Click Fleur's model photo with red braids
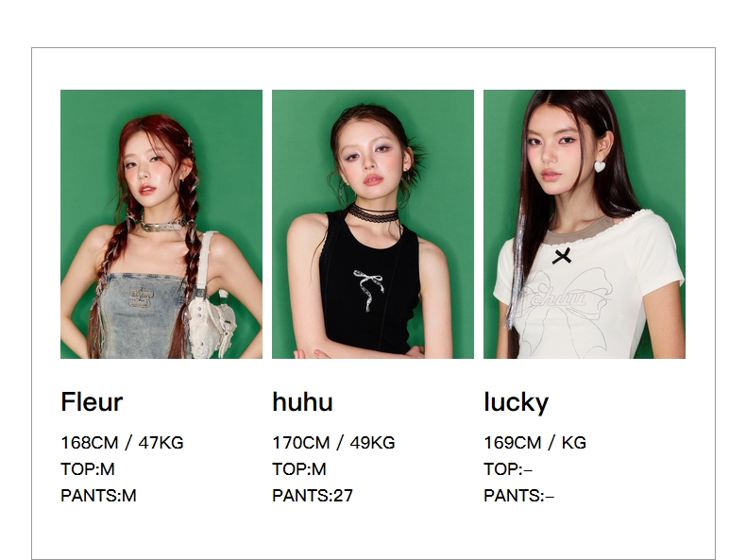Screen dimensions: 746x560 pyautogui.click(x=161, y=224)
